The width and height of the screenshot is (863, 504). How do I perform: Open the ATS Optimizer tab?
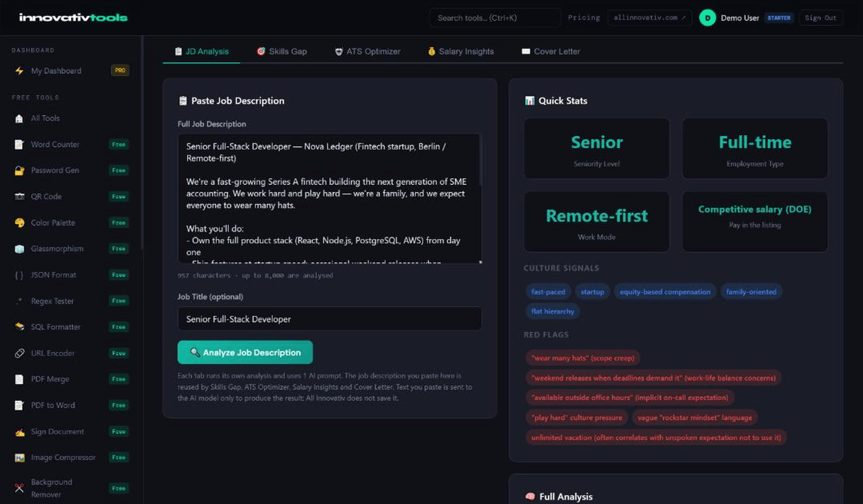[368, 51]
